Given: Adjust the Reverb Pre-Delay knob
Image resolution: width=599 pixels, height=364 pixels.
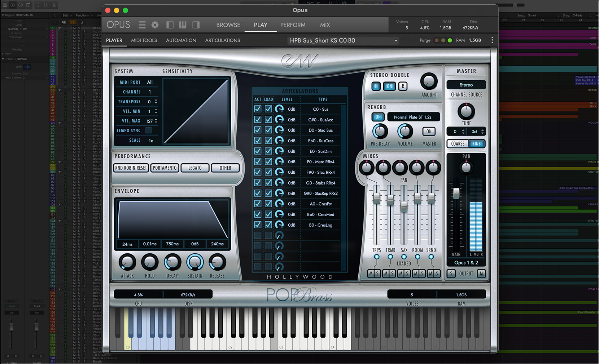Looking at the screenshot, I should click(x=380, y=131).
